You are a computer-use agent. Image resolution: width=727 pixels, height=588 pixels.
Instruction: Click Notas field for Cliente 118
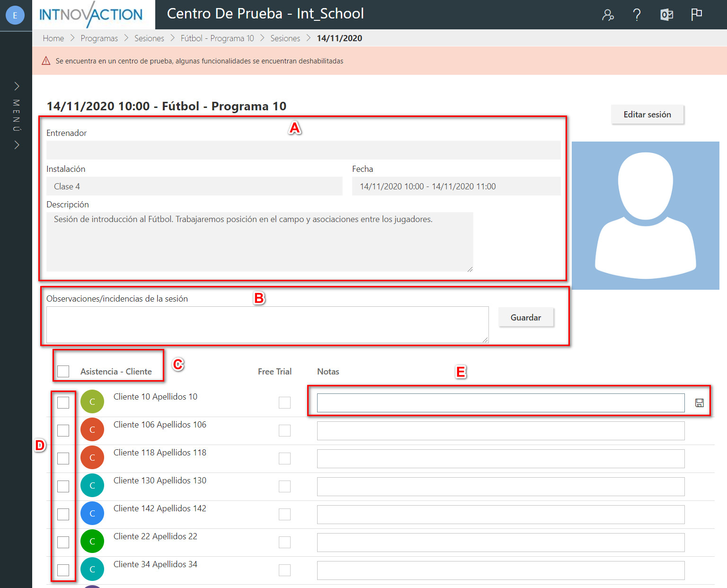[x=501, y=459]
